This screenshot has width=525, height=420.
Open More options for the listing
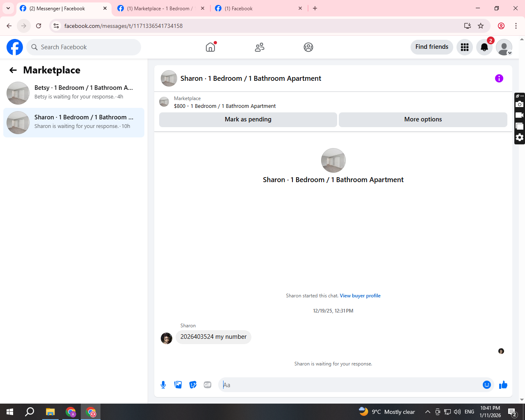[423, 119]
